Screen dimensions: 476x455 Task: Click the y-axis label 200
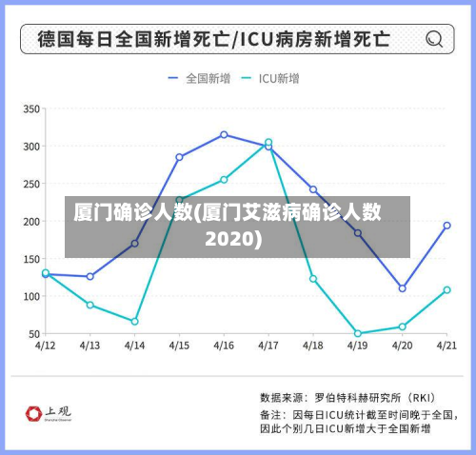(x=31, y=222)
